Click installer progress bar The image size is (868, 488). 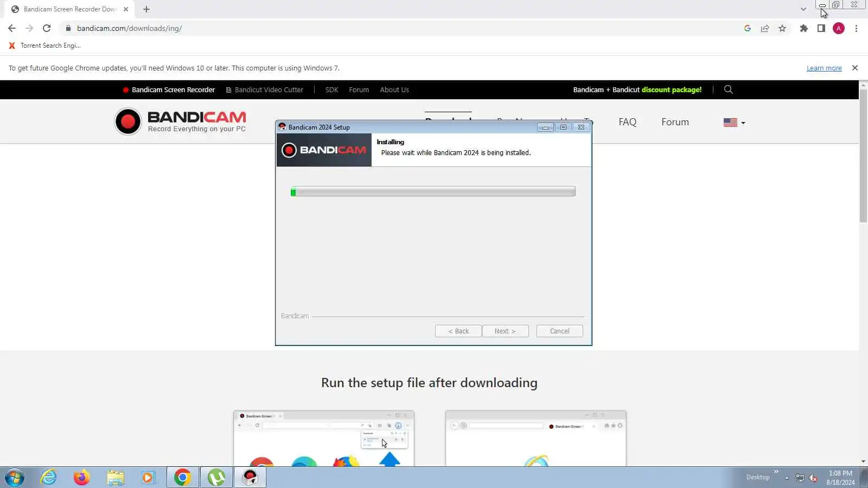[433, 191]
